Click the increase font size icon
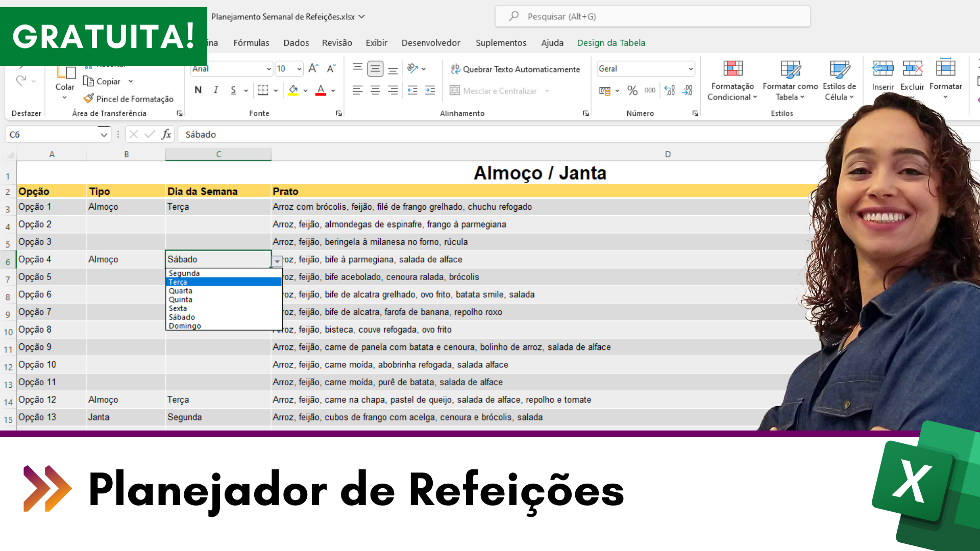Image resolution: width=980 pixels, height=551 pixels. (x=313, y=68)
